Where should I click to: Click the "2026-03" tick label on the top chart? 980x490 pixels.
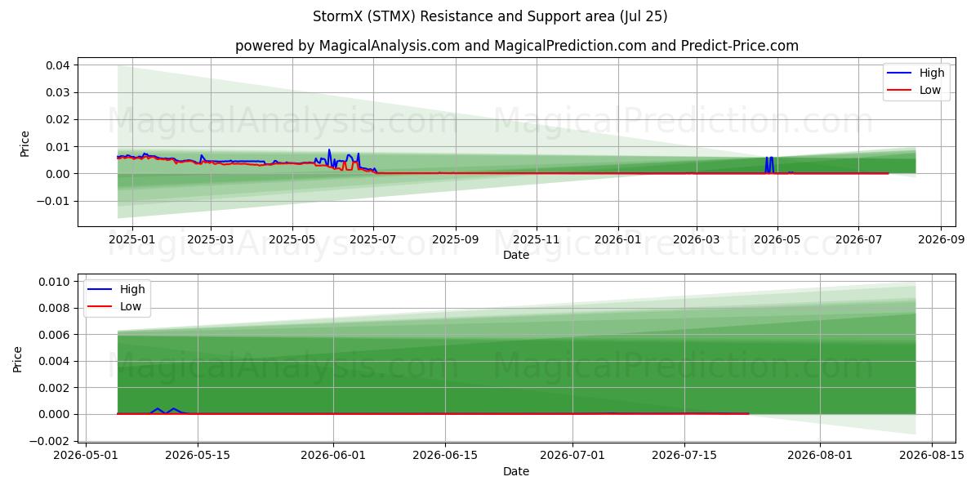[x=696, y=239]
